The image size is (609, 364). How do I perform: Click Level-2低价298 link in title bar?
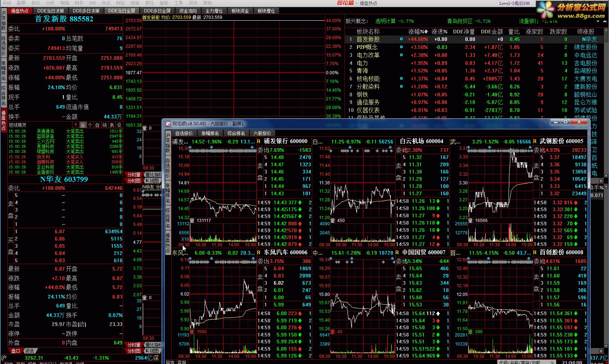point(514,3)
